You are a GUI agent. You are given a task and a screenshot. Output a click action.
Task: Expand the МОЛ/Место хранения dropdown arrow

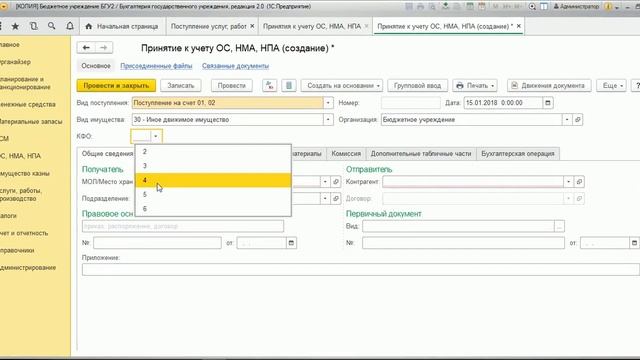pos(325,182)
